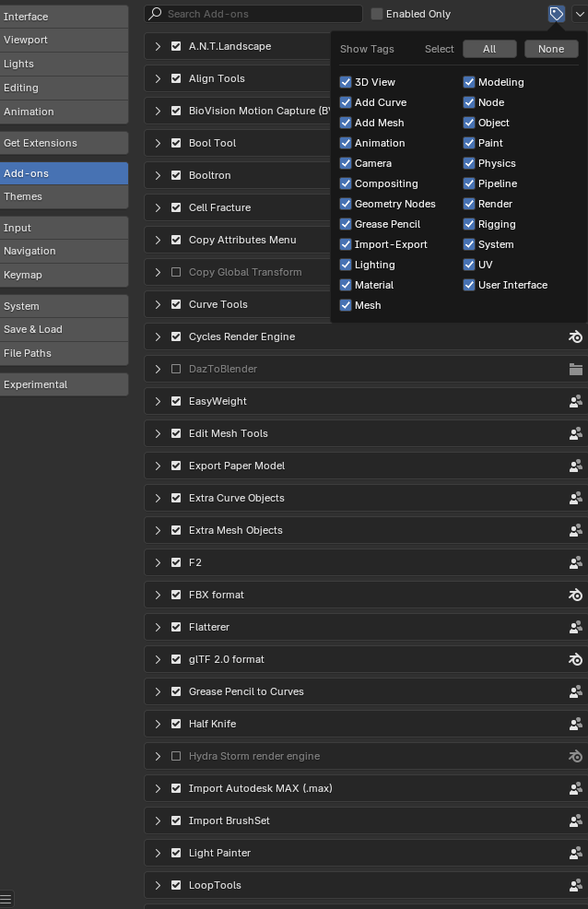Uncheck the Physics tag
This screenshot has height=909, width=588.
point(469,163)
